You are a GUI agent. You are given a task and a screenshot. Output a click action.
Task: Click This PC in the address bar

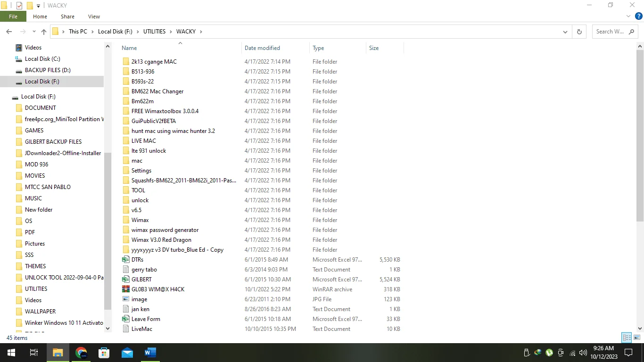78,32
